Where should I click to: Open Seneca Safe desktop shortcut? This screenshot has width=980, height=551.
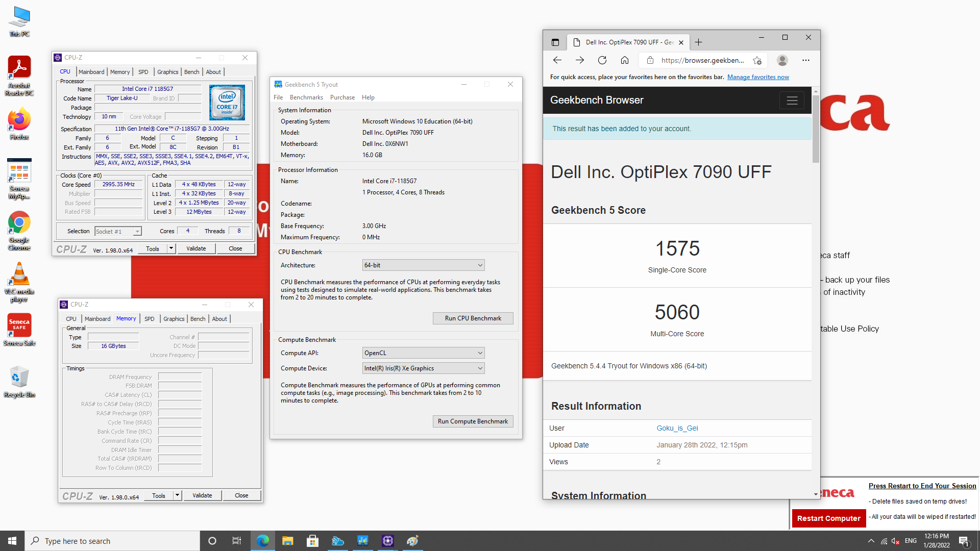(x=19, y=330)
